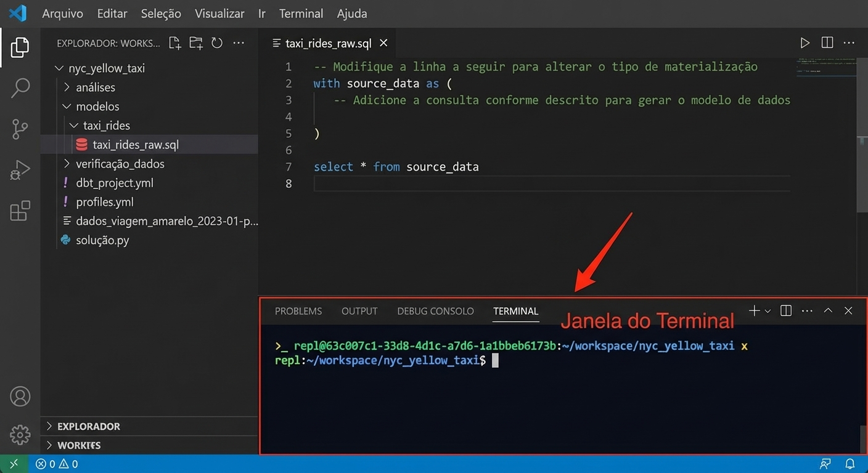The width and height of the screenshot is (868, 473).
Task: Open taxi_rides_raw.sql in the file tree
Action: point(149,145)
